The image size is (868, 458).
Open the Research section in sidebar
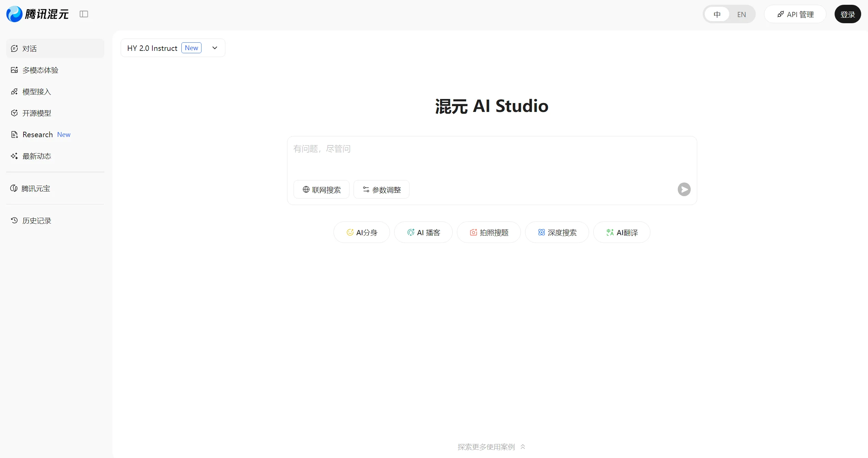point(38,134)
